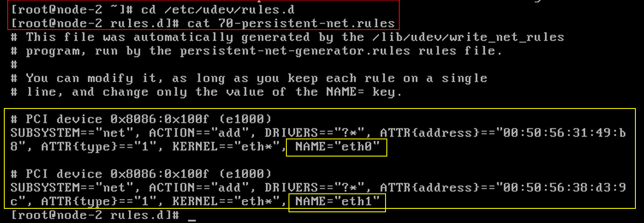Click KERNEL=="eth*" in the eth0 rule
The image size is (644, 223).
pos(226,147)
